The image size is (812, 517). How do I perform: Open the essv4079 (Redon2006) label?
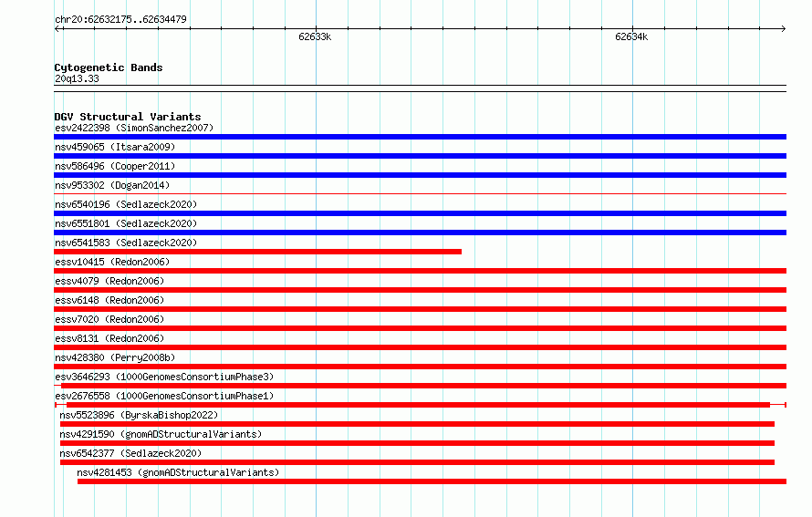[109, 281]
